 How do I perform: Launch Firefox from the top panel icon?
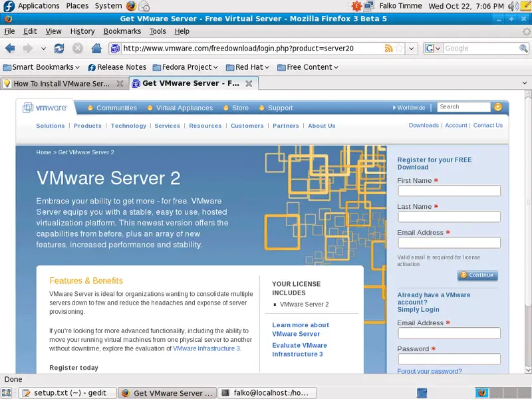[x=131, y=6]
